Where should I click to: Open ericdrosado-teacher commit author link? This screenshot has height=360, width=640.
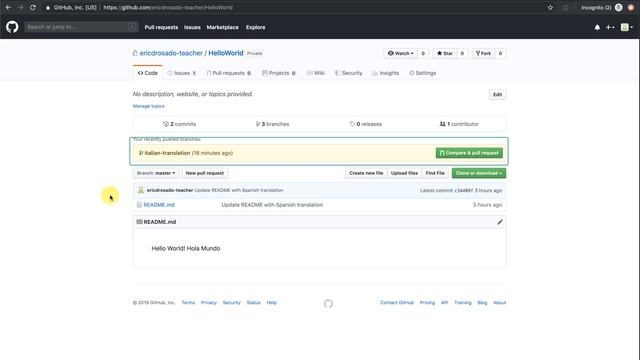pos(170,190)
